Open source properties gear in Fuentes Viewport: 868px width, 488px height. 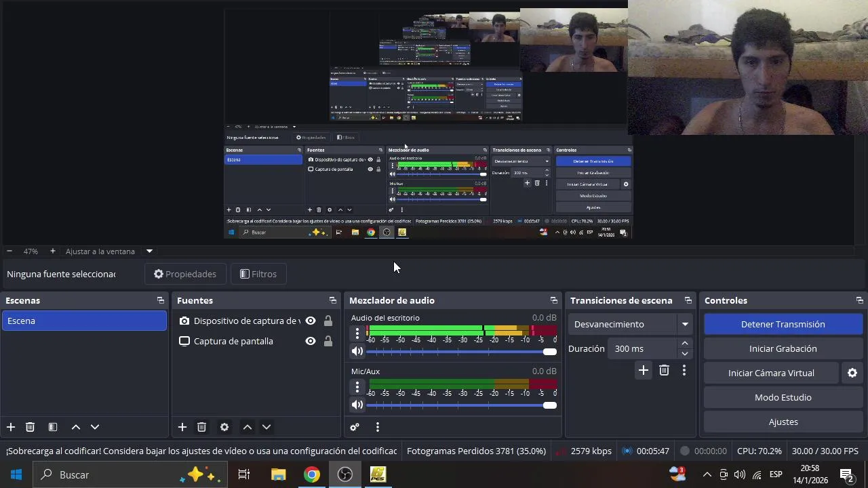pyautogui.click(x=224, y=427)
